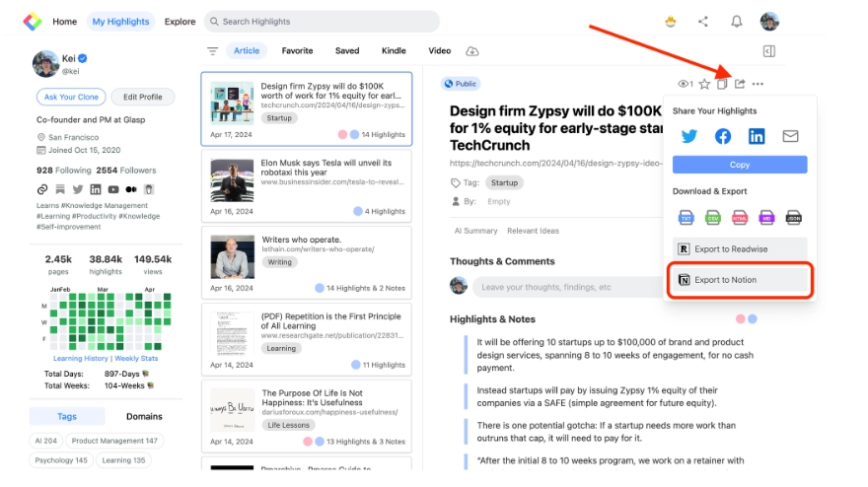Share highlights on Twitter

(688, 136)
